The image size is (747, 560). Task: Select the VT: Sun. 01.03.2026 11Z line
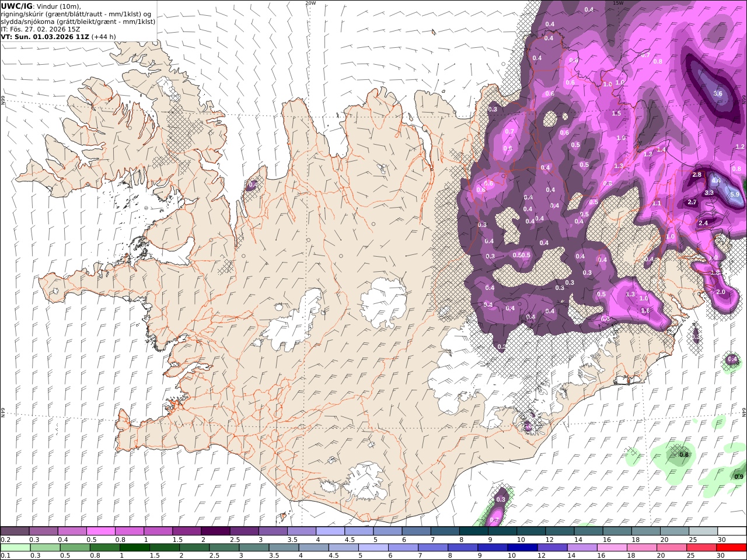58,36
